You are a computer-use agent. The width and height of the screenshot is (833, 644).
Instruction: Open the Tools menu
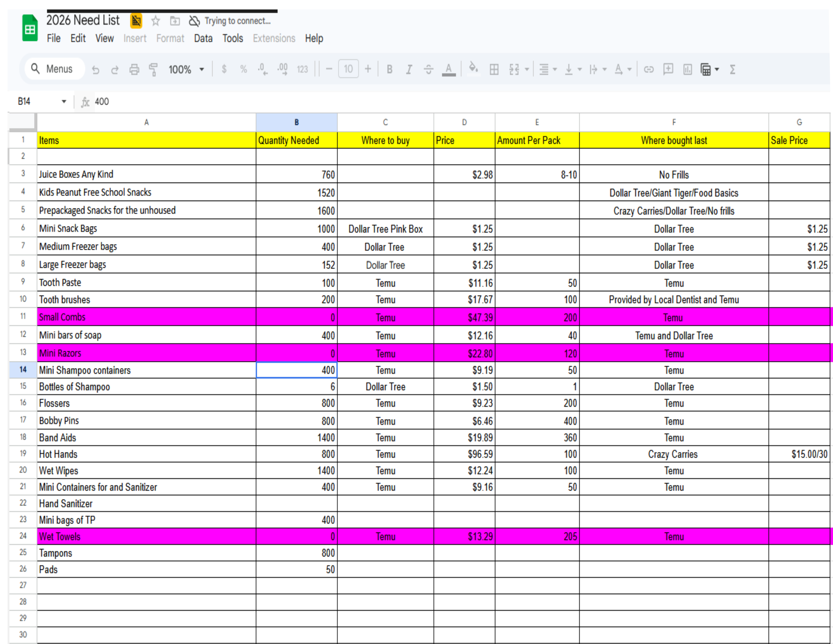coord(233,39)
